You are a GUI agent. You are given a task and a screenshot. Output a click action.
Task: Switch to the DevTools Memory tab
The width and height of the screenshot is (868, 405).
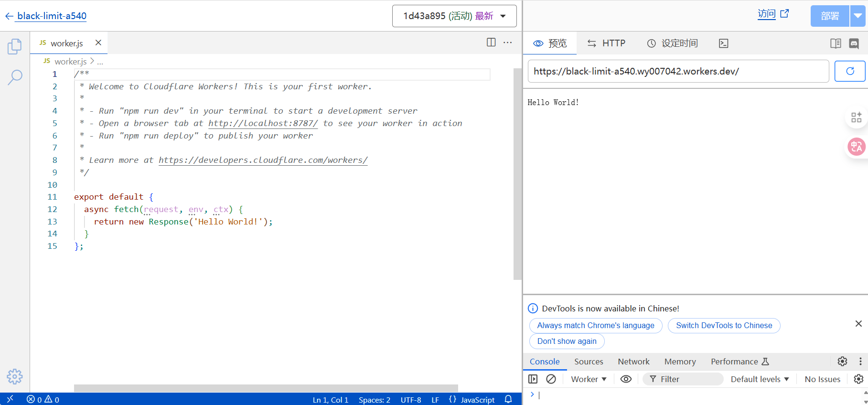(x=680, y=362)
